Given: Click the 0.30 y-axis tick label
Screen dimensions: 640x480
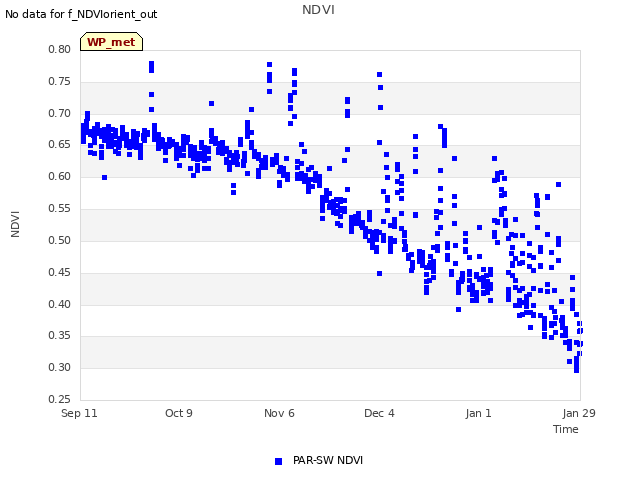Looking at the screenshot, I should point(59,367).
